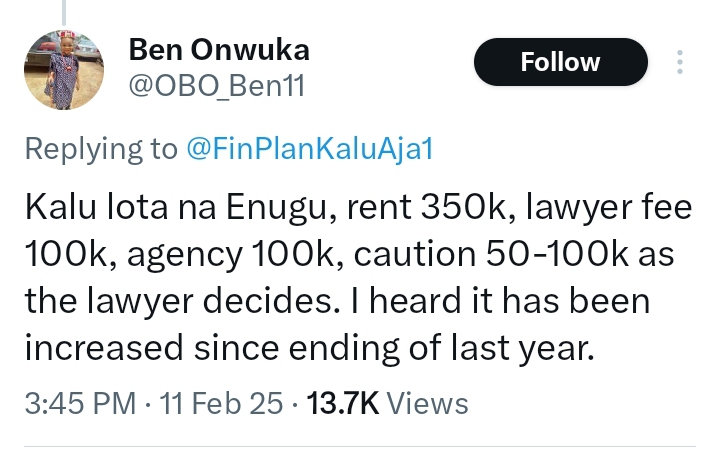View the 13.7K view count

pyautogui.click(x=342, y=403)
